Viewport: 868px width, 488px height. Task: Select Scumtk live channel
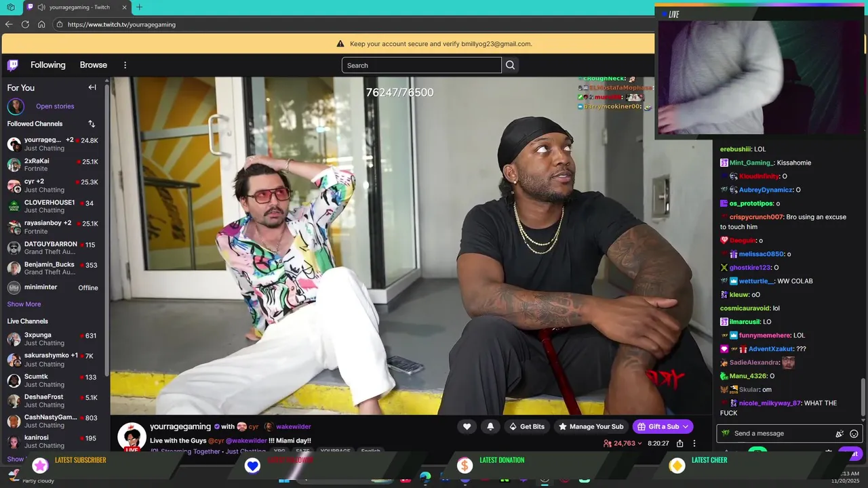[52, 380]
